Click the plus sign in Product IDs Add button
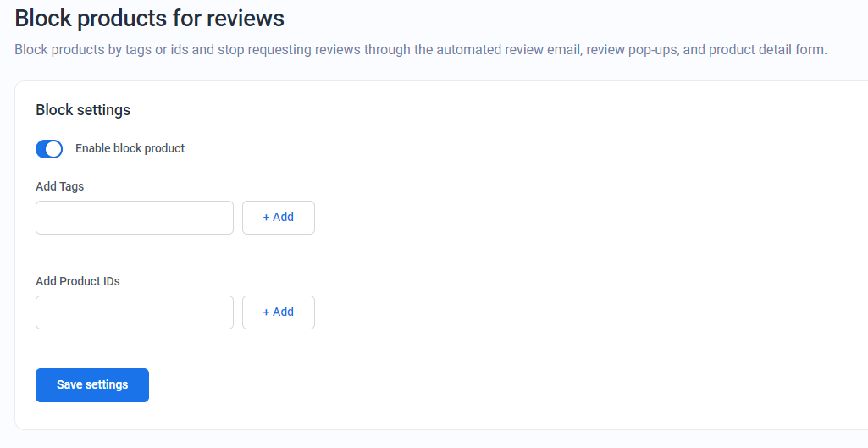Image resolution: width=868 pixels, height=448 pixels. pyautogui.click(x=266, y=312)
